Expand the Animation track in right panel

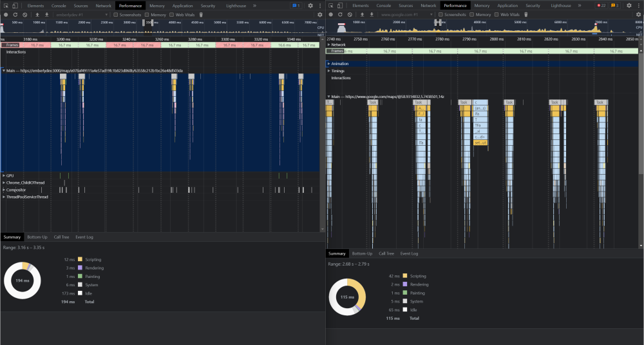click(328, 64)
